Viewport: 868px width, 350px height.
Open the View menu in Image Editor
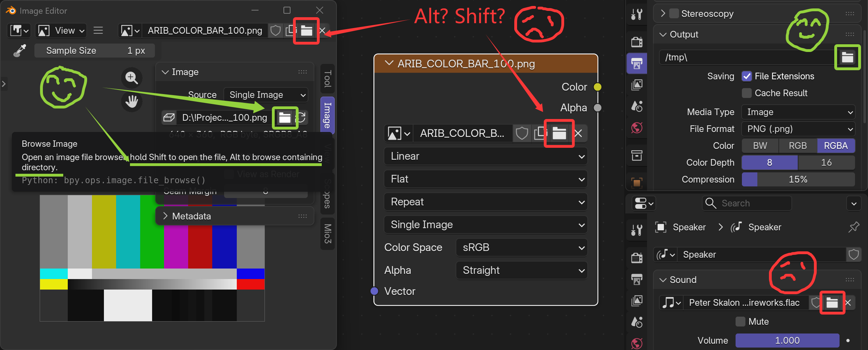point(61,31)
